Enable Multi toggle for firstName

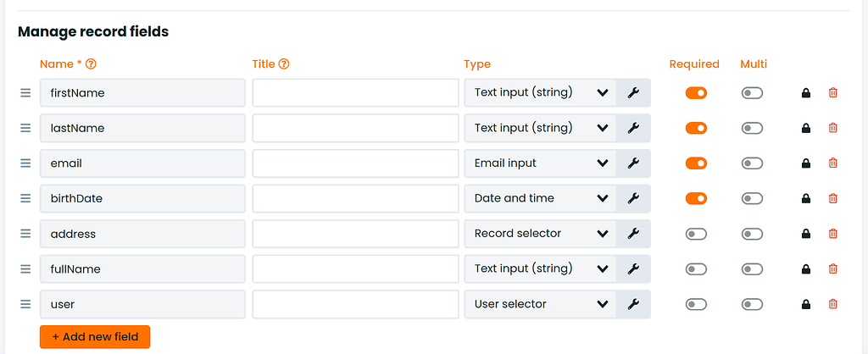(753, 93)
